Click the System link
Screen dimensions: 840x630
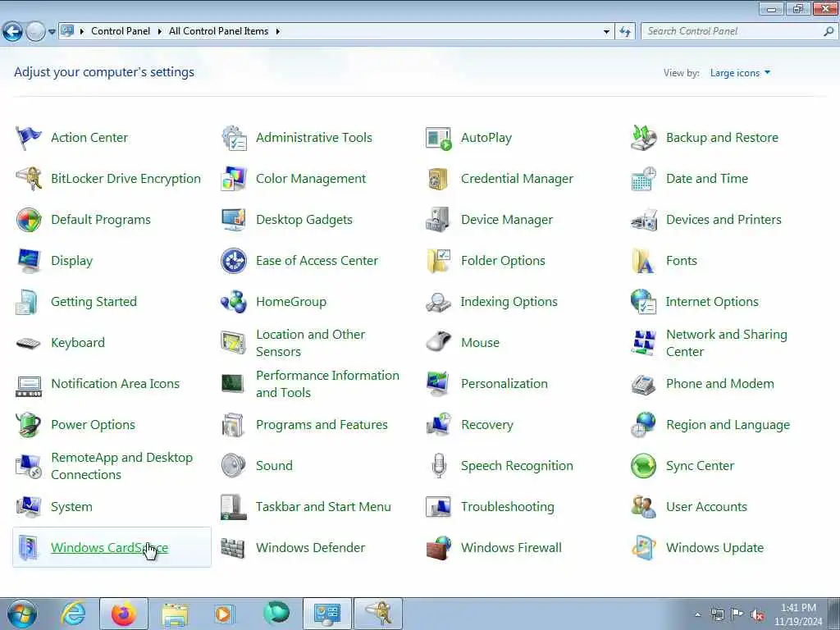(71, 507)
